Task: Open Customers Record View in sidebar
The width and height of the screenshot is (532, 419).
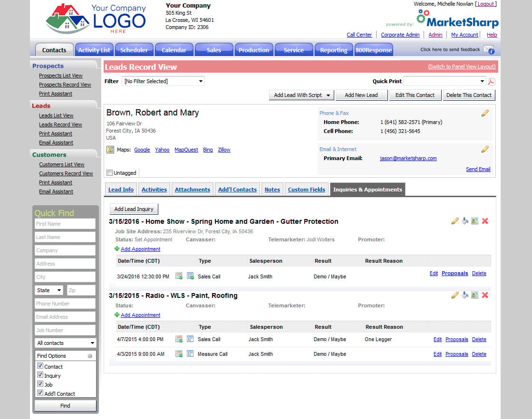Action: click(x=66, y=173)
